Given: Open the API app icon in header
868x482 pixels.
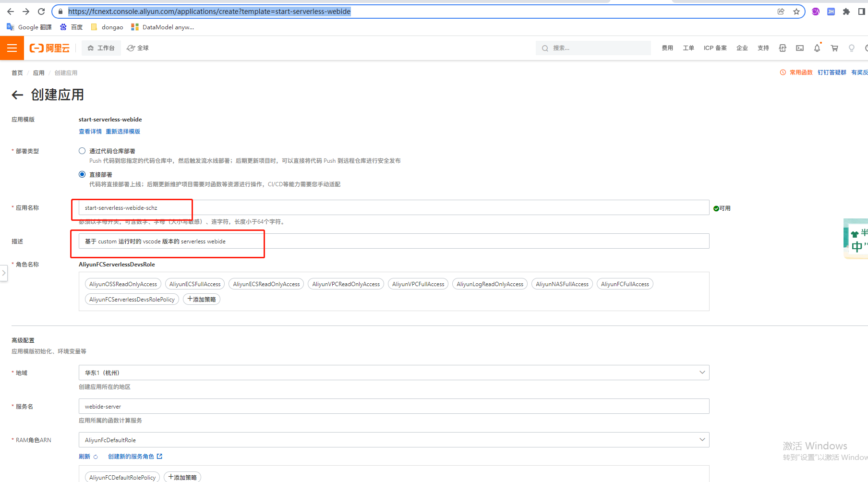Looking at the screenshot, I should tap(783, 48).
